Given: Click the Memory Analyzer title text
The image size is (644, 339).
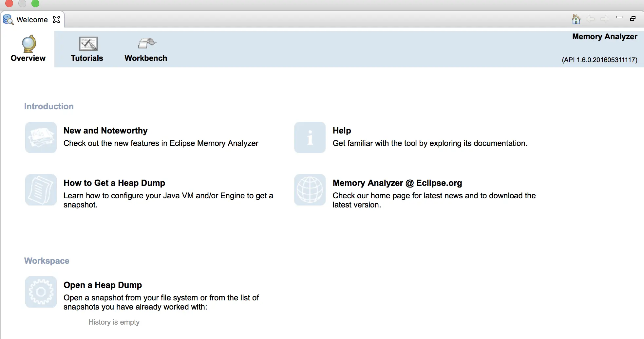Looking at the screenshot, I should (605, 37).
